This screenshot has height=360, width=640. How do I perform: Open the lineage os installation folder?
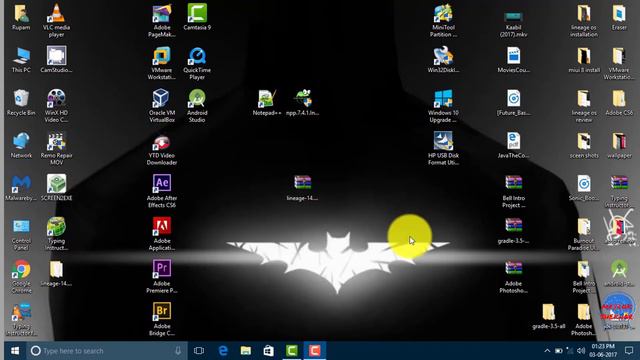coord(584,20)
